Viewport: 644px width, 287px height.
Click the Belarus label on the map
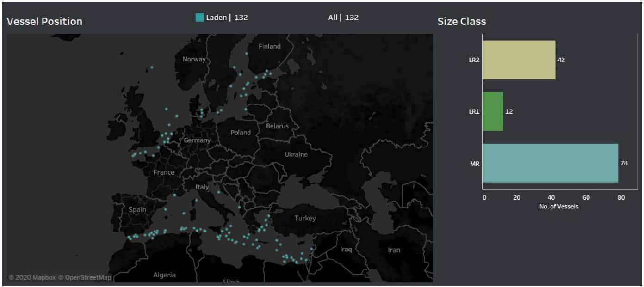coord(277,126)
